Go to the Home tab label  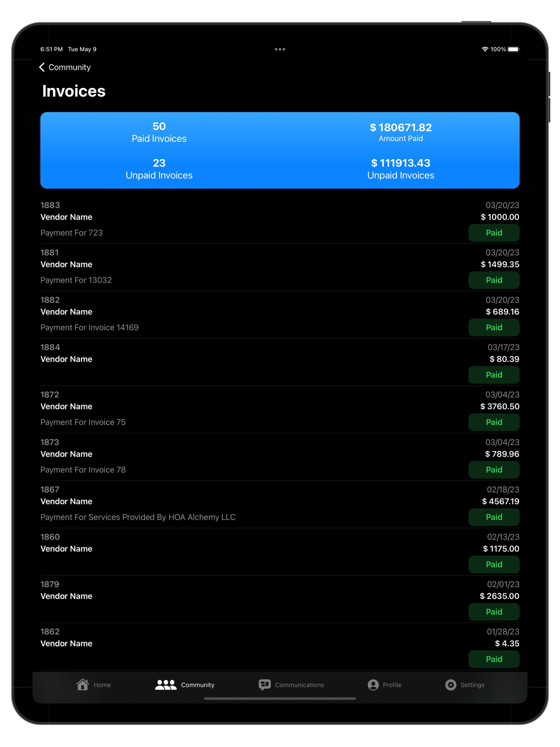click(x=102, y=685)
